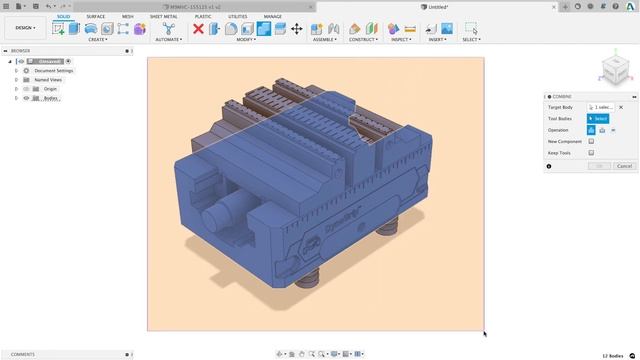Select the Intersect operation button

click(x=613, y=130)
